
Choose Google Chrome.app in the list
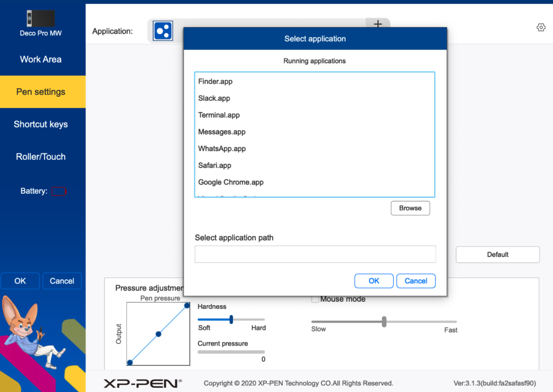[x=231, y=183]
